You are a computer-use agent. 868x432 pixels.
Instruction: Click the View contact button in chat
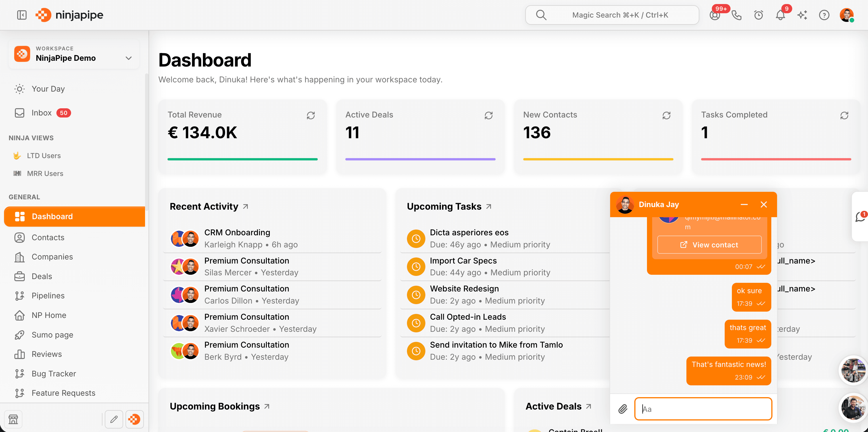(x=709, y=245)
